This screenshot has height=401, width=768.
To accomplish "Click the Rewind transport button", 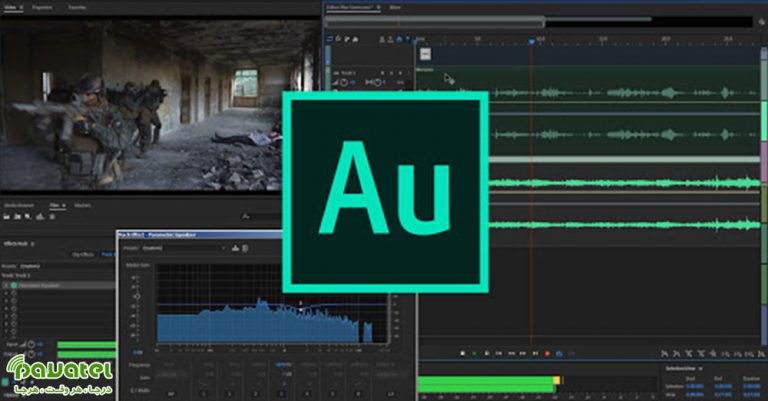I will [511, 353].
